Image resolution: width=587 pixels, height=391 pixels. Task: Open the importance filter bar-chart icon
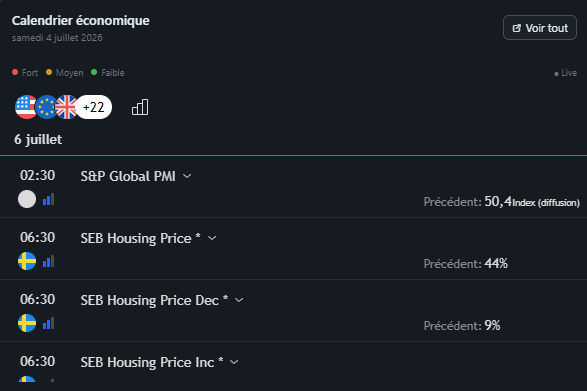coord(140,107)
